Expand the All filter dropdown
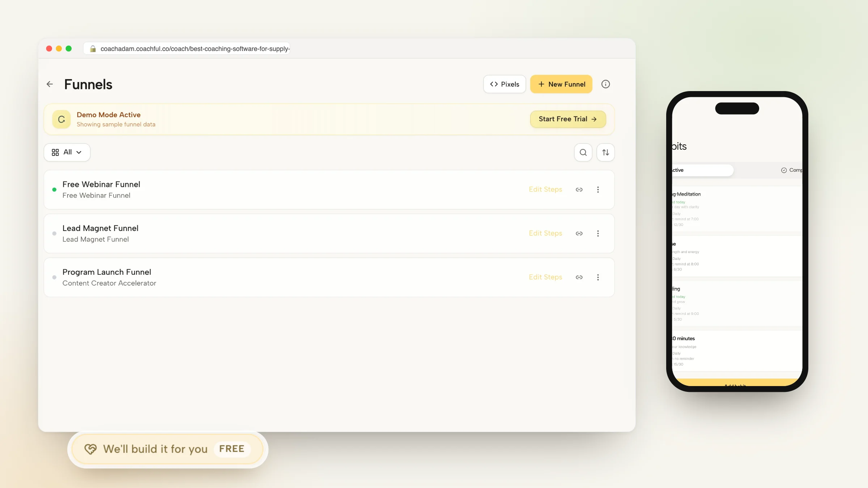The width and height of the screenshot is (868, 488). coord(67,152)
